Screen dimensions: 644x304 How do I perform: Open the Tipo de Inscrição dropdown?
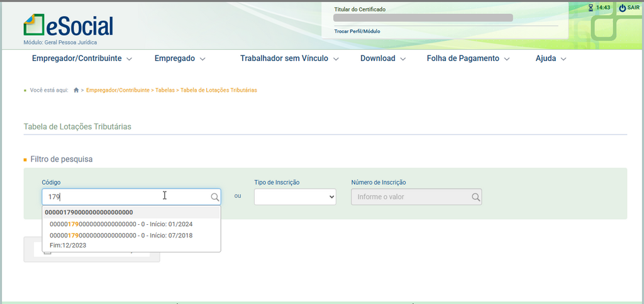point(295,197)
